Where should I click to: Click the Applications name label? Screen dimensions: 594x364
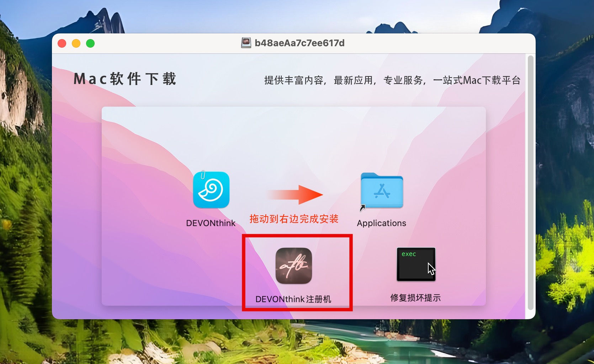pos(381,223)
